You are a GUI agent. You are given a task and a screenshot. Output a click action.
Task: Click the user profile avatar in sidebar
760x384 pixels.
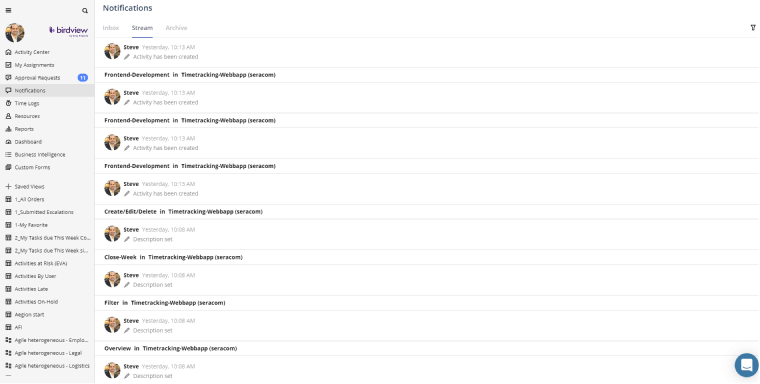pyautogui.click(x=15, y=32)
